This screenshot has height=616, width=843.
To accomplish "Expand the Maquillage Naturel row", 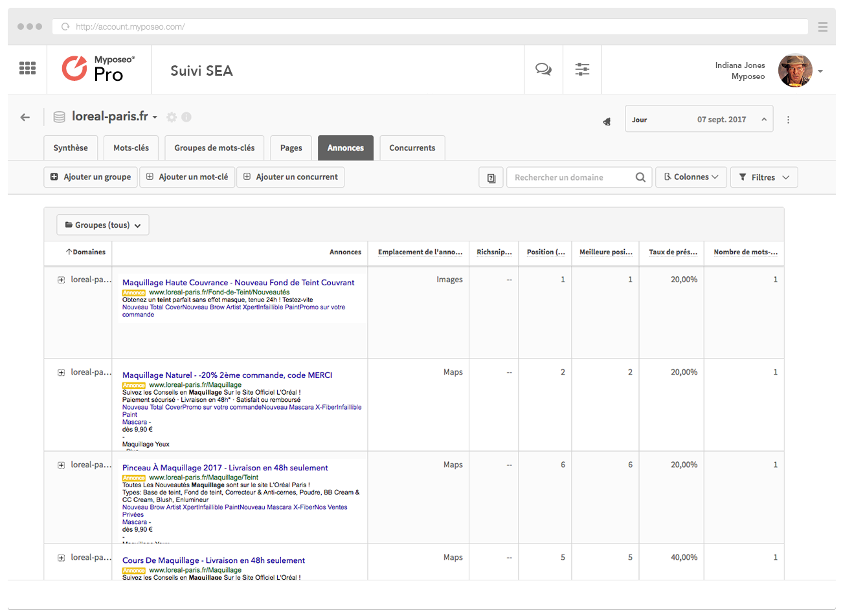I will point(61,373).
